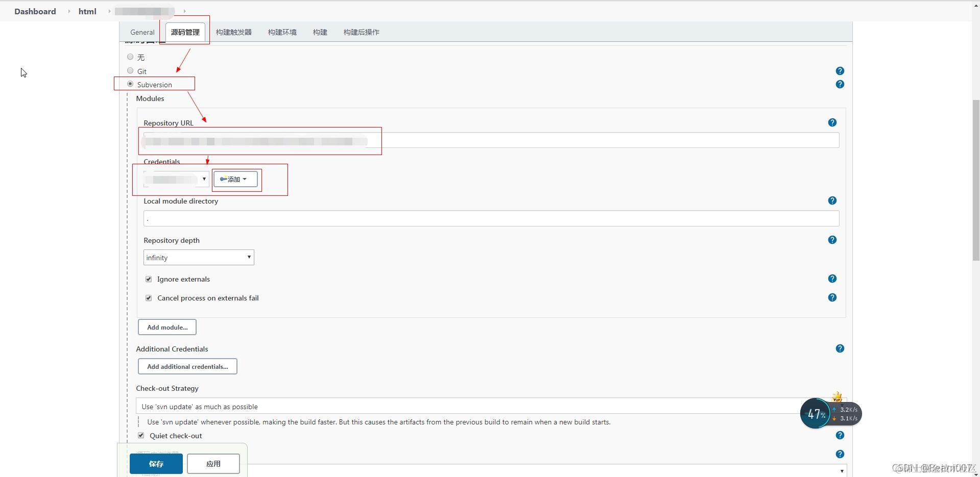
Task: Click the page vertical scrollbar
Action: 976,181
